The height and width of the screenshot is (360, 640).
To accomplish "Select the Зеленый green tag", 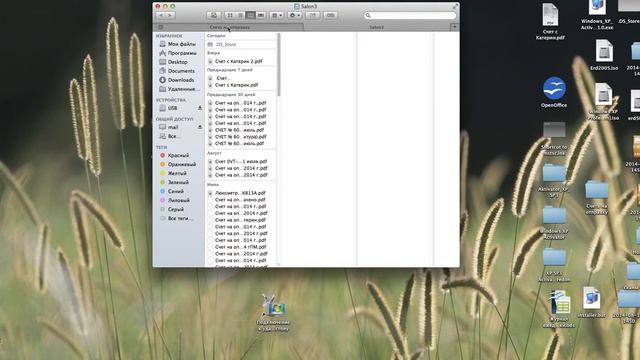I will [x=178, y=182].
